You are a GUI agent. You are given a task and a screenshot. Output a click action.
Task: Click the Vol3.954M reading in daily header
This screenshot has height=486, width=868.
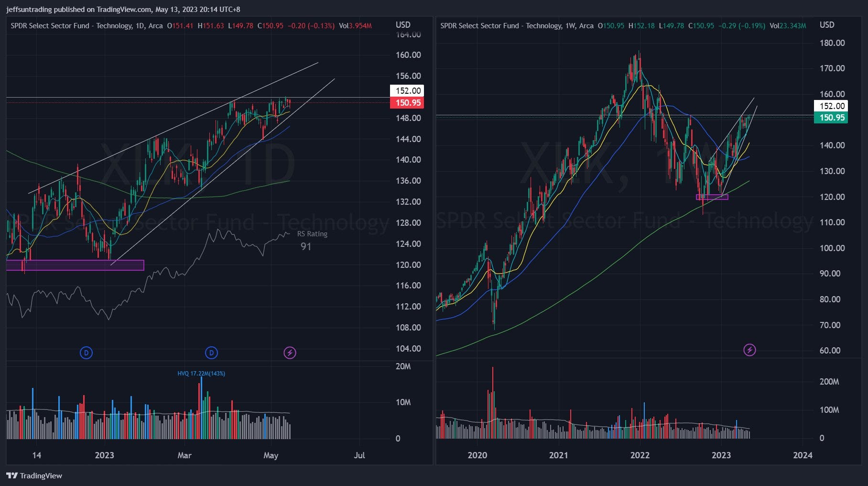point(355,26)
